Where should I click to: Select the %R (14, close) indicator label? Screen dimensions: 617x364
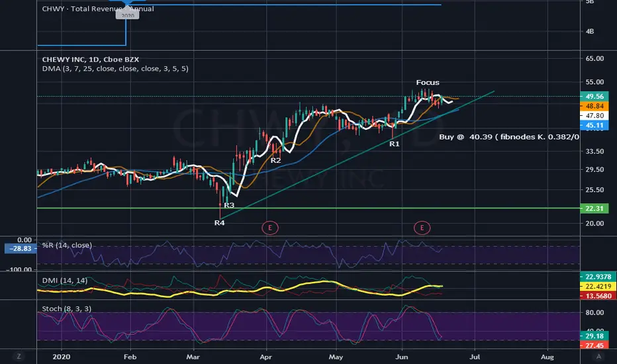pos(67,245)
